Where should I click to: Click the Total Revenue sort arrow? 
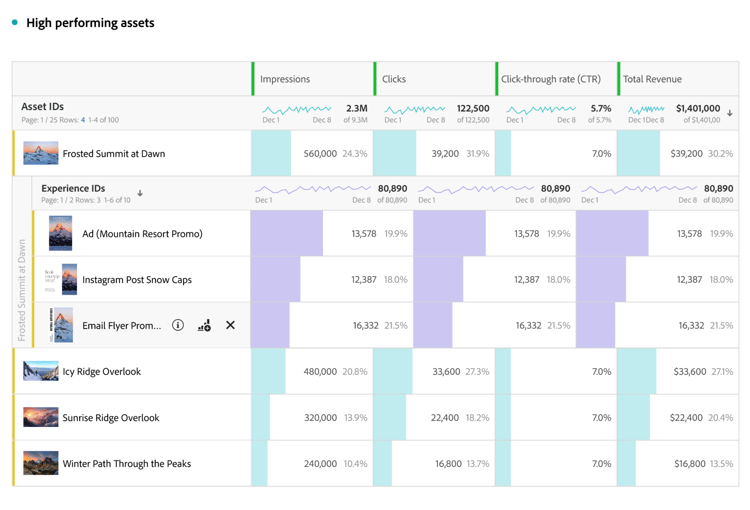coord(730,113)
